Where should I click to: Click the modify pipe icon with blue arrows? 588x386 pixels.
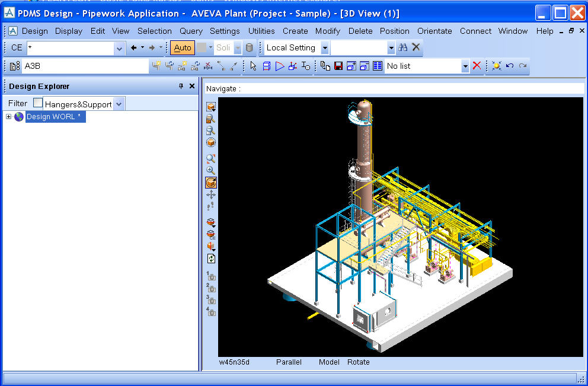coord(170,66)
